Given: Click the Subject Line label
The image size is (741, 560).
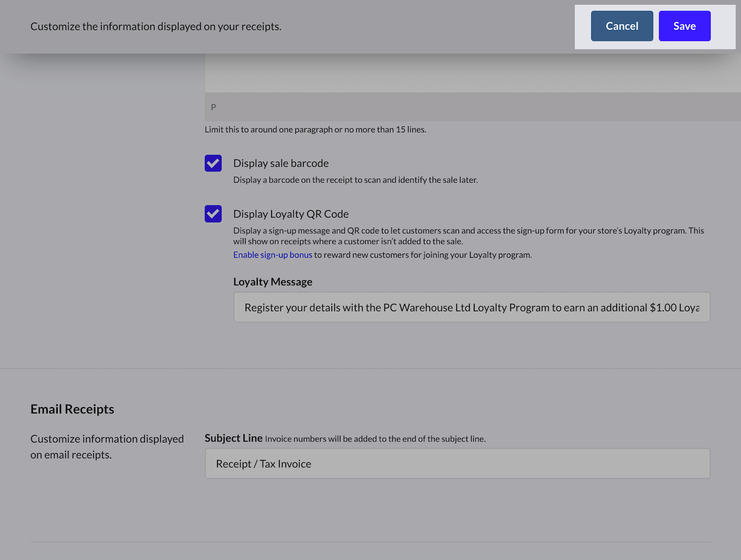Looking at the screenshot, I should pos(233,438).
